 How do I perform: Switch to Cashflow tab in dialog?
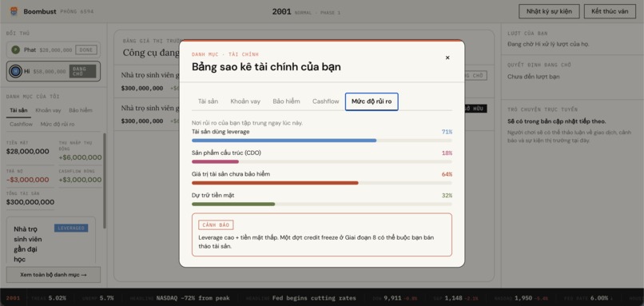(325, 101)
